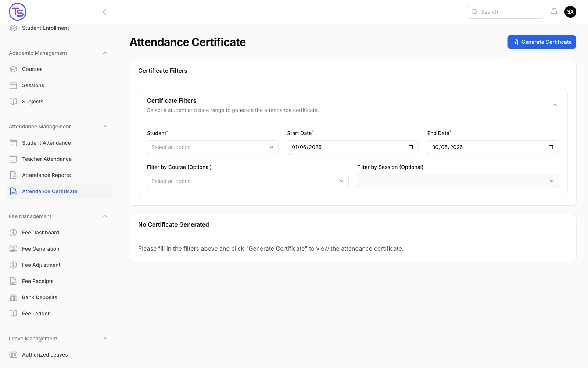Click the Start Date field 01/06/2026
Image resolution: width=588 pixels, height=368 pixels.
pos(353,147)
